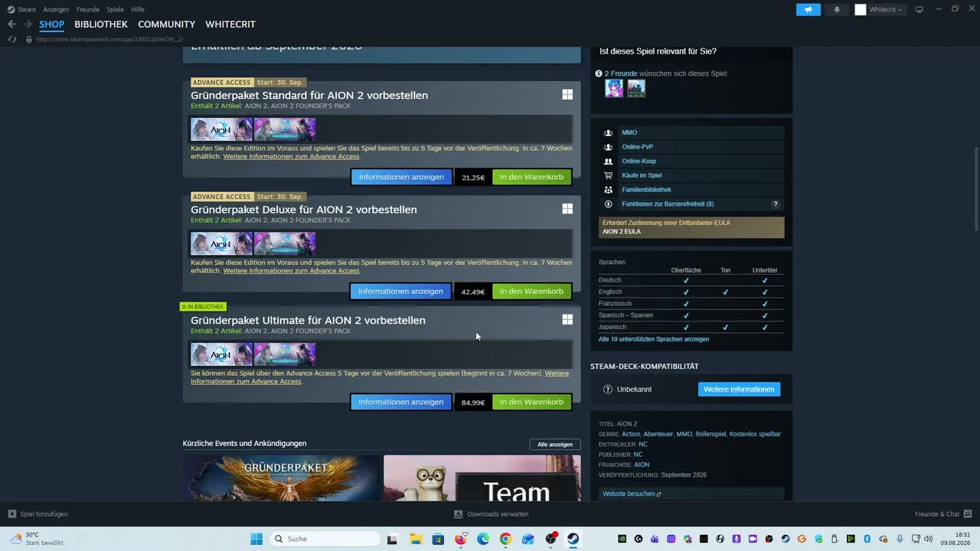Open the Website besuchen link
The image size is (980, 551).
[632, 494]
